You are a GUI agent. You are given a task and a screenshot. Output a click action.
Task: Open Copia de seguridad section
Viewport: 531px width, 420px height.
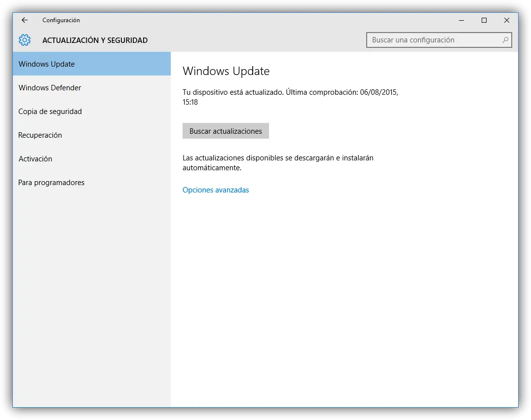pyautogui.click(x=91, y=111)
